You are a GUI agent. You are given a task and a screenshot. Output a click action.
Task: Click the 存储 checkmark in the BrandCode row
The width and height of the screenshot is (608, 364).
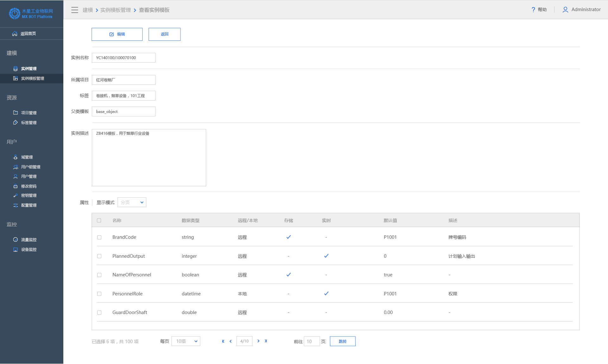click(288, 237)
